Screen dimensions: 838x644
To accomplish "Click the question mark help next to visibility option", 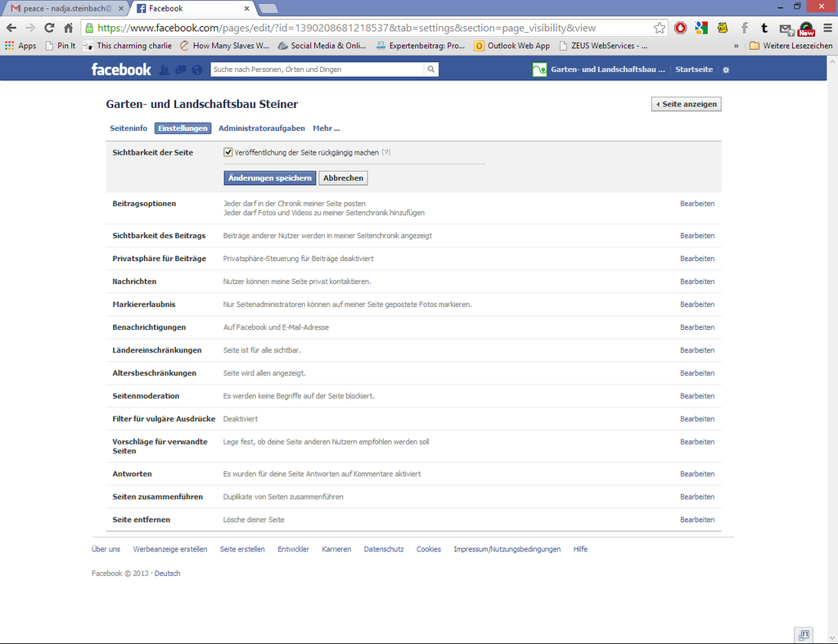I will (386, 152).
